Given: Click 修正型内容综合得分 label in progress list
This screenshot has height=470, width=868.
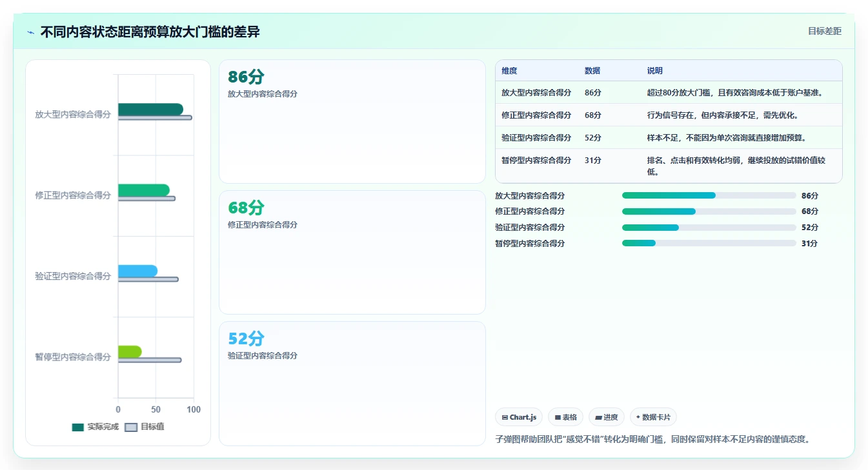Looking at the screenshot, I should click(x=530, y=211).
